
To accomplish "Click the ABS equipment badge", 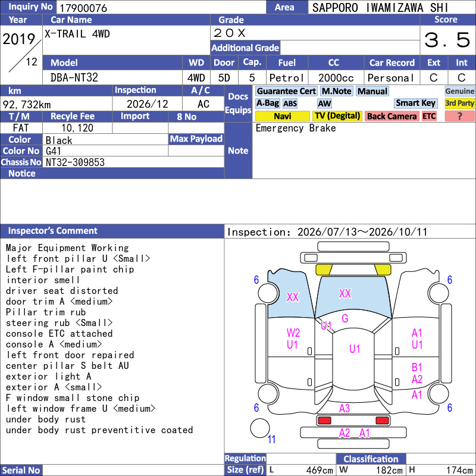I will 290,104.
